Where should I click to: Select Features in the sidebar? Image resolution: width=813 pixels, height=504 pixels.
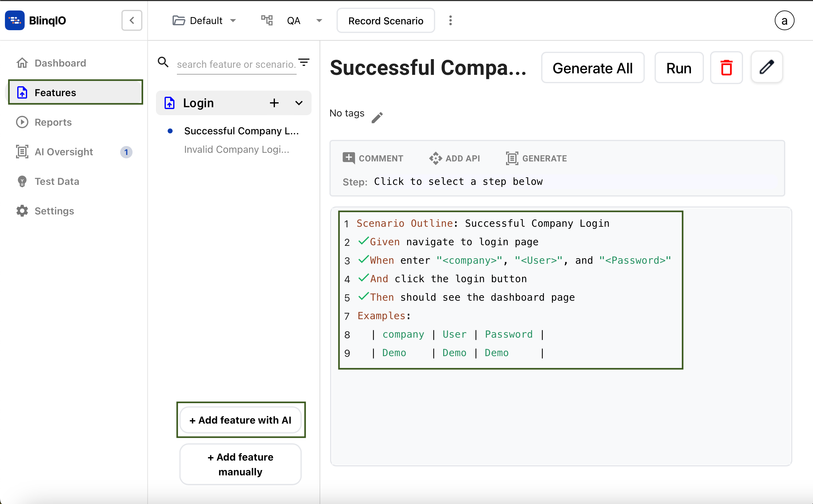click(x=76, y=92)
